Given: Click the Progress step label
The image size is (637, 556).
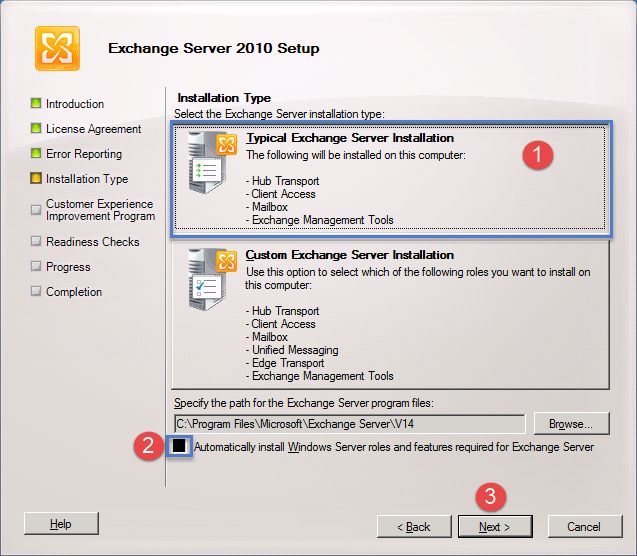Looking at the screenshot, I should [68, 267].
